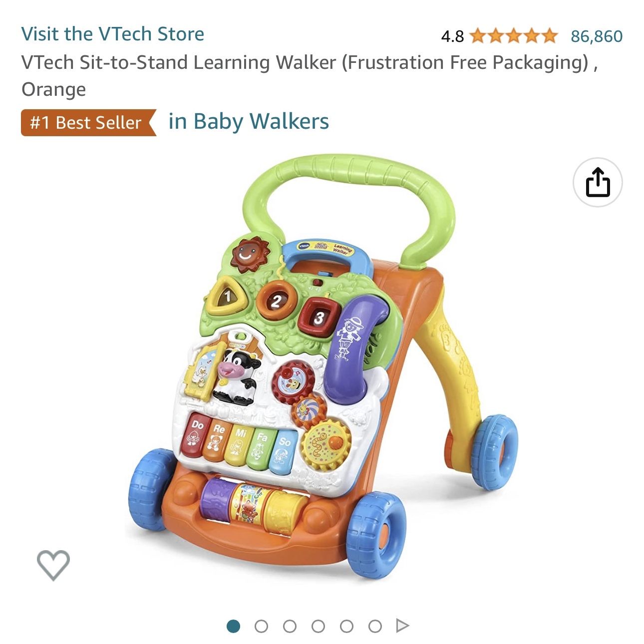Screen dimensions: 644x644
Task: Open the 86,860 customer reviews link
Action: point(597,36)
